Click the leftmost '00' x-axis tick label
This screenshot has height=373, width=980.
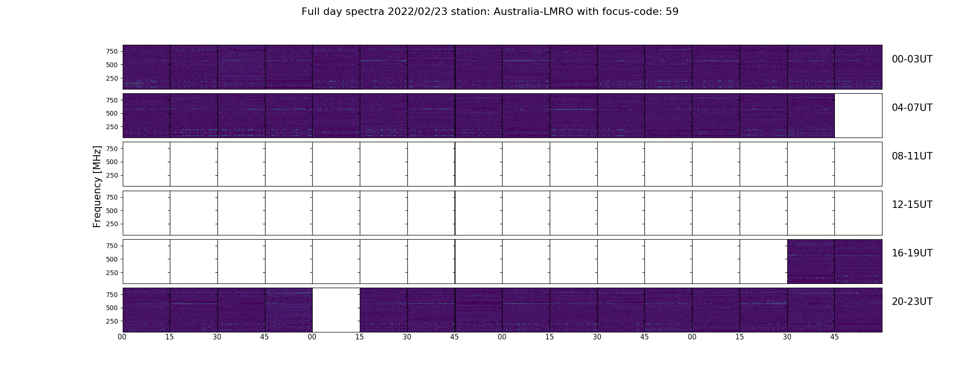coord(122,338)
